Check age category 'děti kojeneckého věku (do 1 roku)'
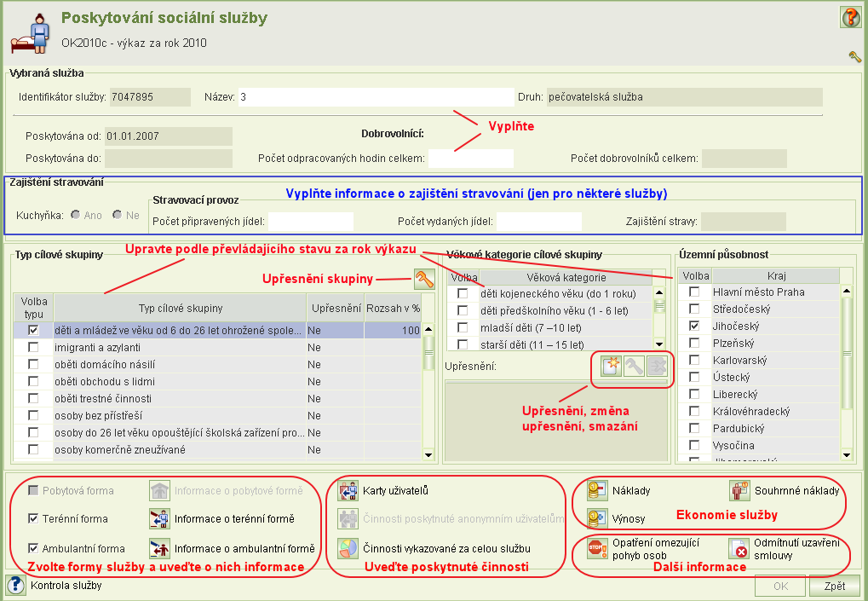This screenshot has width=868, height=601. pos(463,293)
